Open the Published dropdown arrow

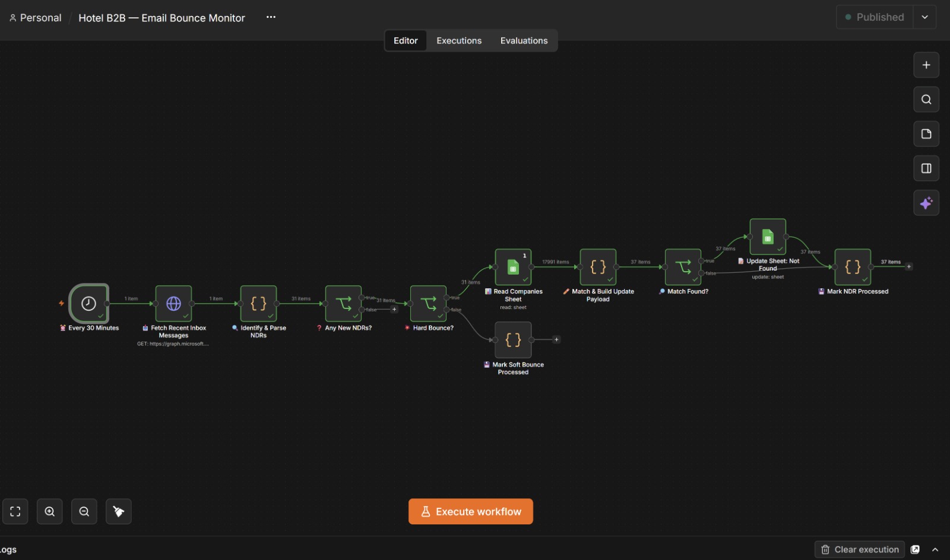pos(924,17)
